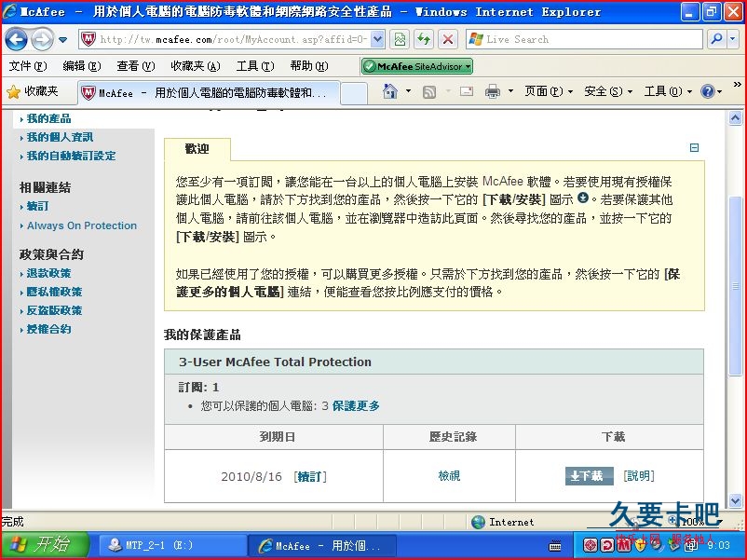Screen dimensions: 747x560
Task: Click the 檢視 history link
Action: click(449, 475)
